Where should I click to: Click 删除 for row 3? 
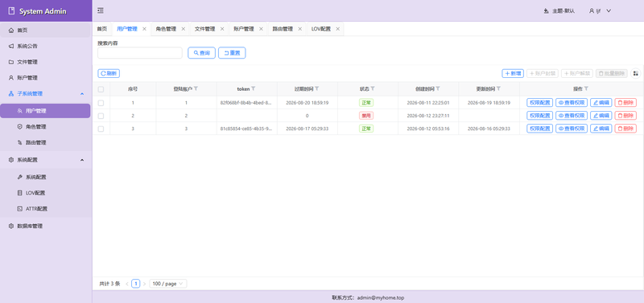click(x=625, y=129)
